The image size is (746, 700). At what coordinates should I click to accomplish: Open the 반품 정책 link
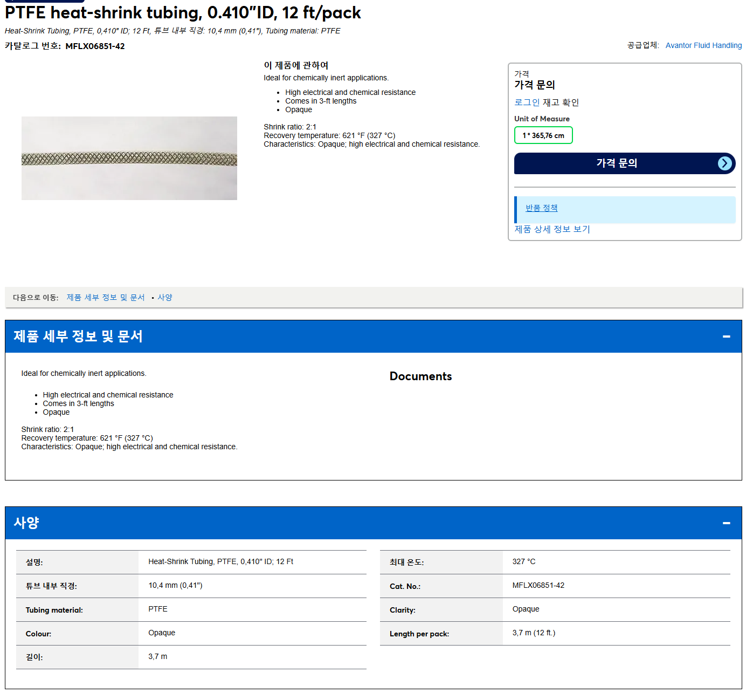point(541,208)
